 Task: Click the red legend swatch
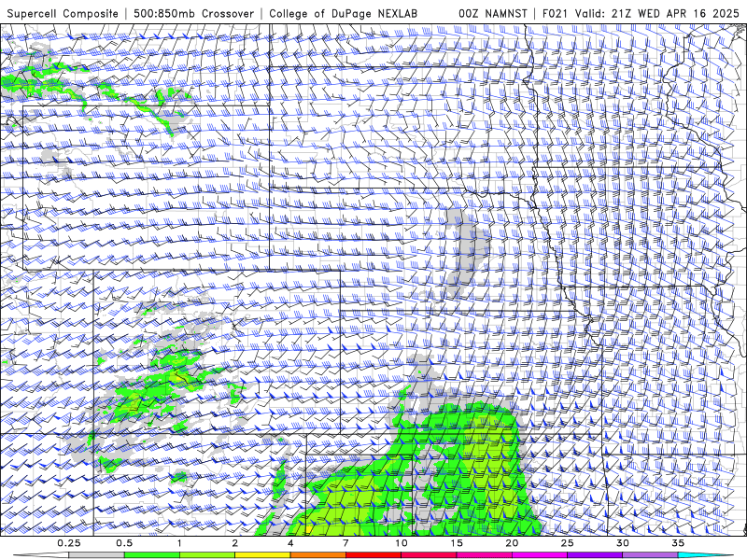pyautogui.click(x=373, y=555)
